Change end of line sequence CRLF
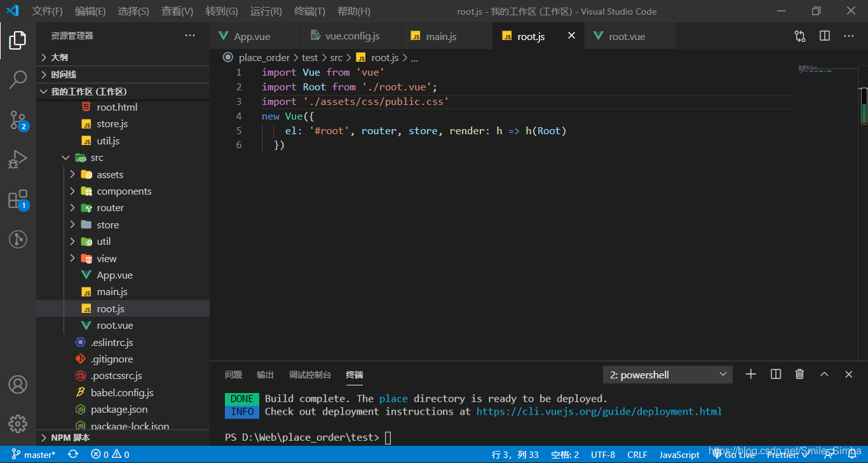Viewport: 868px width, 463px height. pos(637,455)
